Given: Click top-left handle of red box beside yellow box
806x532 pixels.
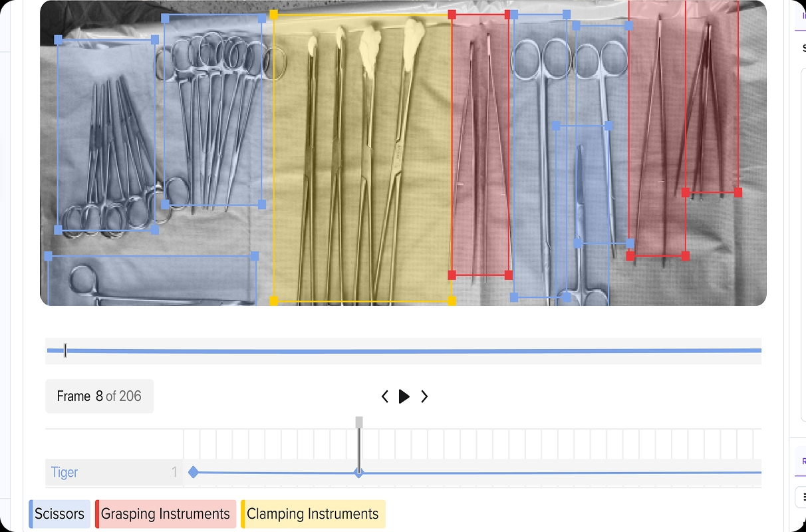Looking at the screenshot, I should click(x=452, y=14).
